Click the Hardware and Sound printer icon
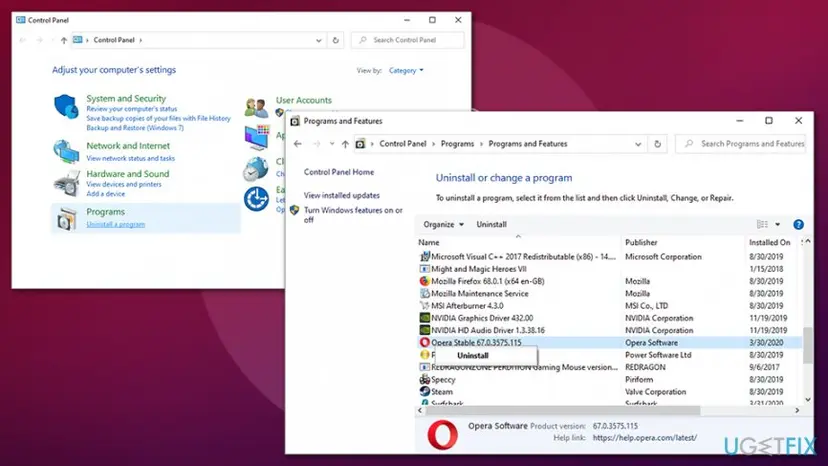The height and width of the screenshot is (466, 828). pos(67,183)
